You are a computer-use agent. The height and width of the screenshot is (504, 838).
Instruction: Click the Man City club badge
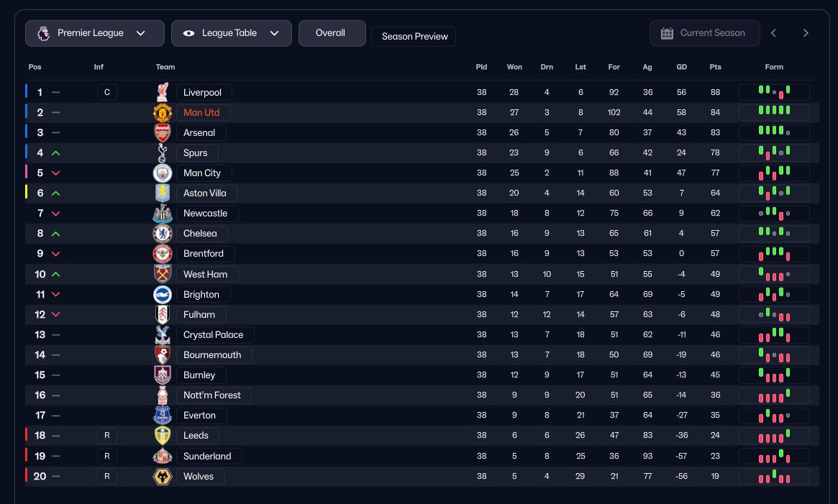coord(163,173)
